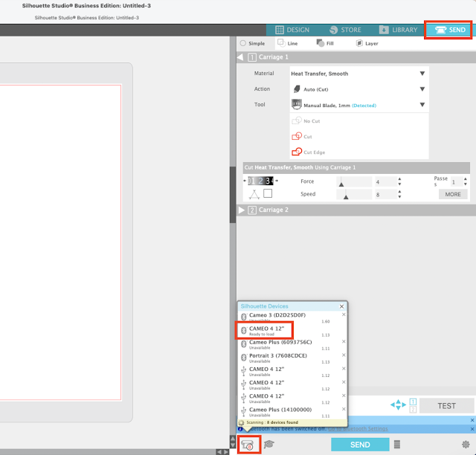The height and width of the screenshot is (455, 476).
Task: Click the square test-cut shape icon
Action: (x=268, y=193)
